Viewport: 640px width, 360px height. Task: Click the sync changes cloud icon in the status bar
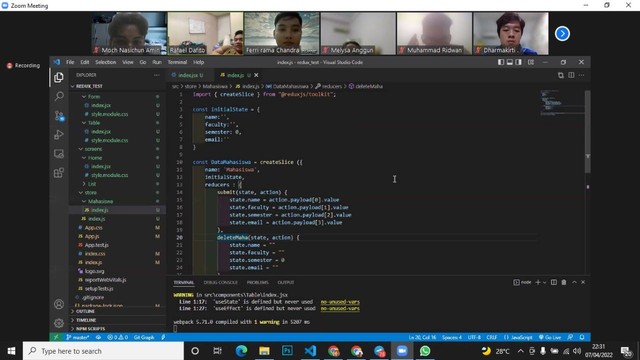(98, 337)
